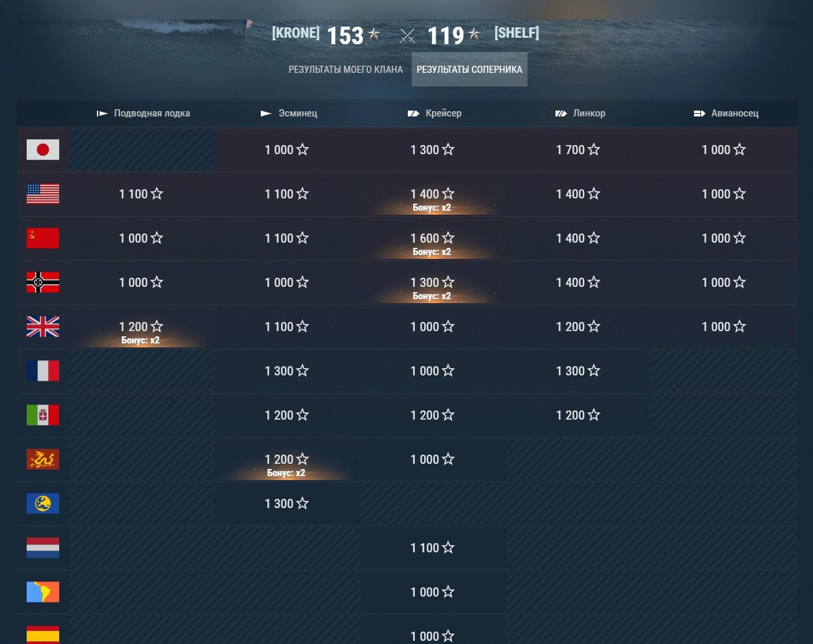Click the Italy flag icon
This screenshot has width=813, height=644.
pos(43,415)
